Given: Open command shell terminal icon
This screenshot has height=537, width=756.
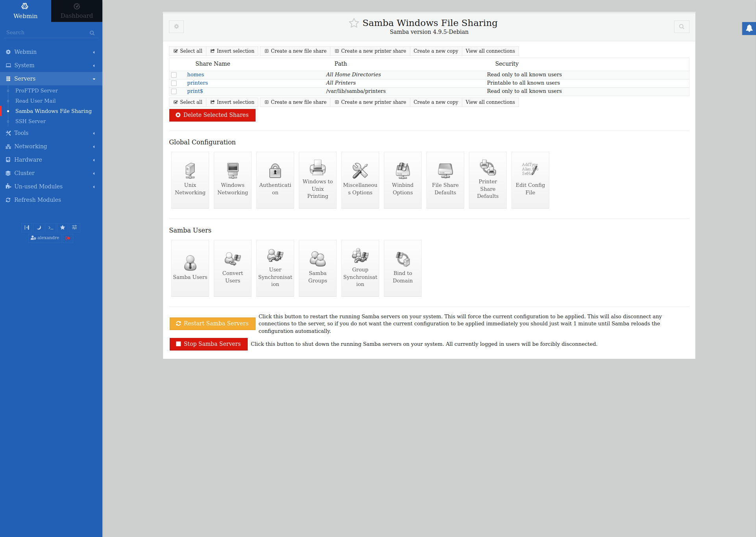Looking at the screenshot, I should pos(51,227).
